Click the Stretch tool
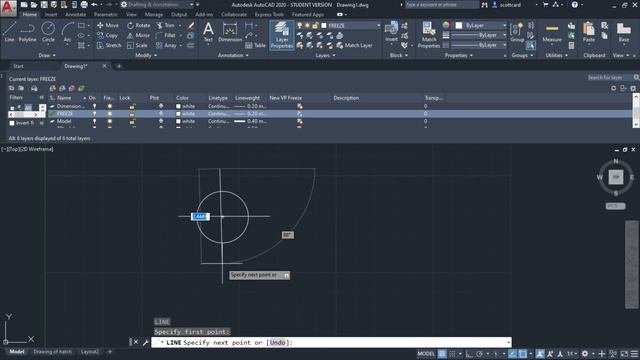The image size is (640, 360). [109, 45]
